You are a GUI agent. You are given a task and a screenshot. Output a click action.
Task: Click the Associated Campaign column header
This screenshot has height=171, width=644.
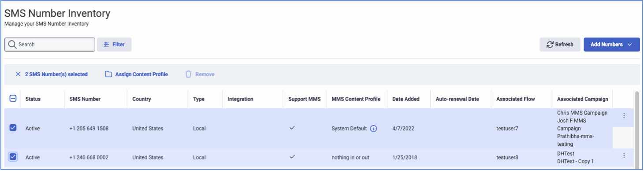(x=583, y=99)
